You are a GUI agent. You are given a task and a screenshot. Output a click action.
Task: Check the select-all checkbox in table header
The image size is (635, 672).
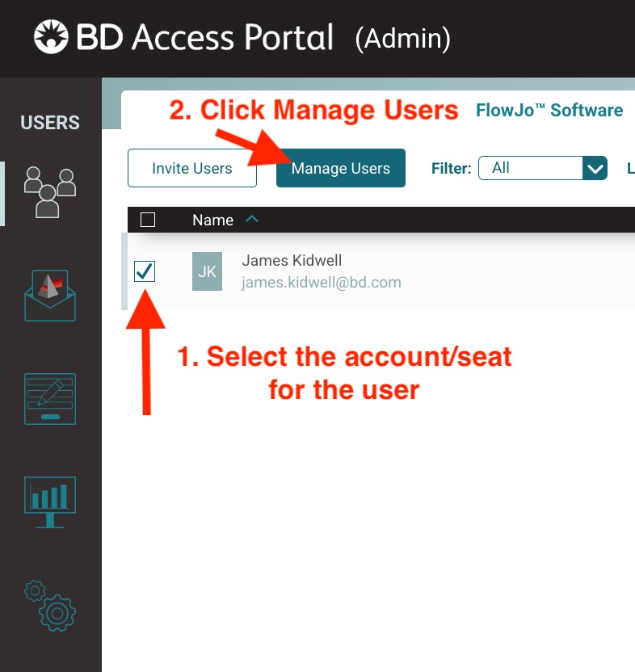(x=148, y=220)
